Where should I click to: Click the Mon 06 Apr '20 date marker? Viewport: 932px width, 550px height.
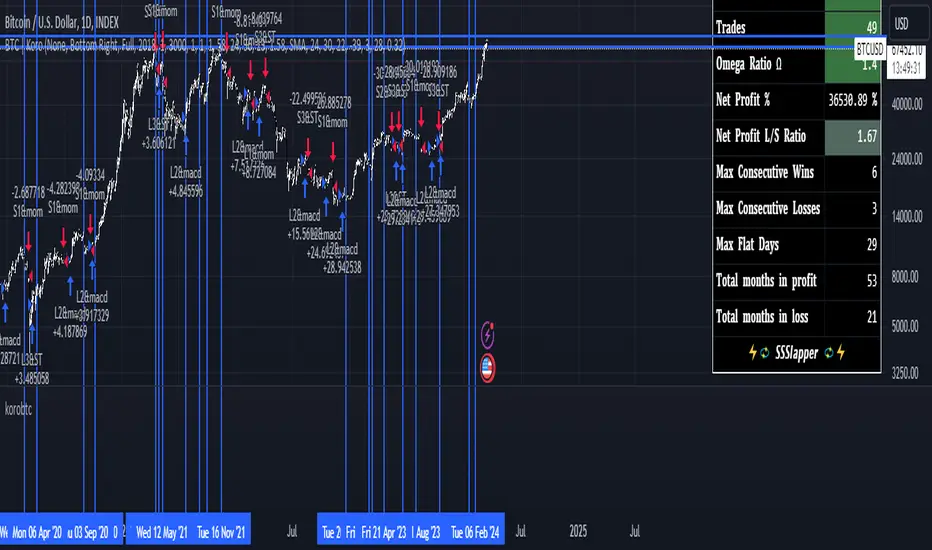(37, 532)
